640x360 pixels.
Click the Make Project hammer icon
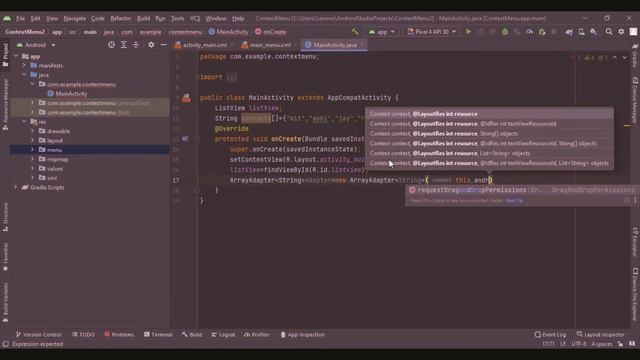(355, 32)
